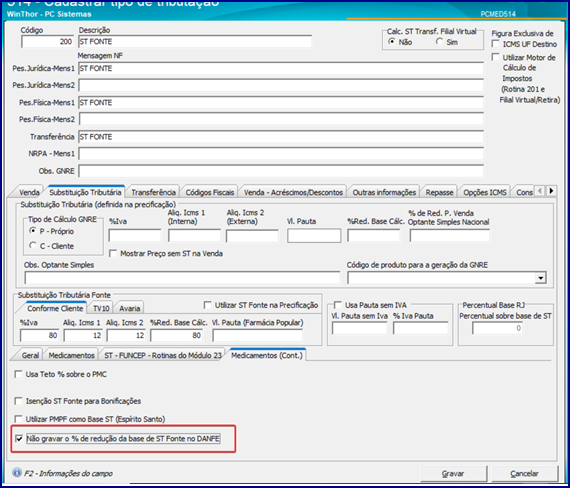Screen dimensions: 570x488
Task: Uncheck Não gravar % de redução no DANFE
Action: click(19, 439)
